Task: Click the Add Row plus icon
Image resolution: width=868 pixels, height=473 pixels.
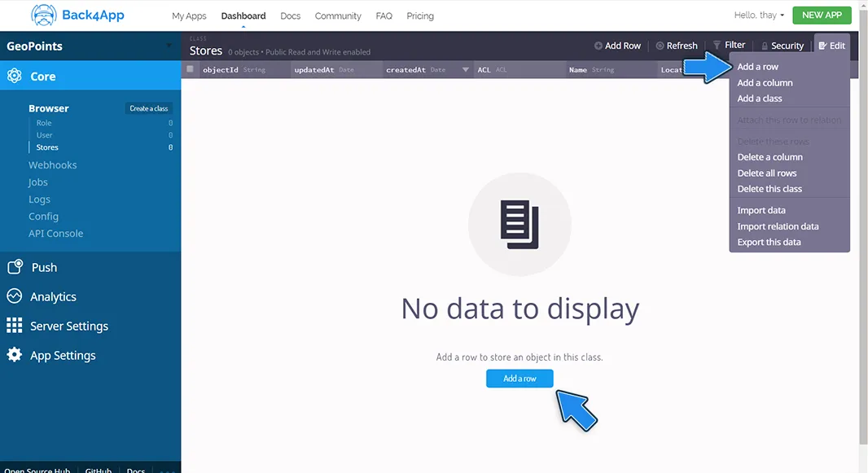Action: tap(598, 46)
